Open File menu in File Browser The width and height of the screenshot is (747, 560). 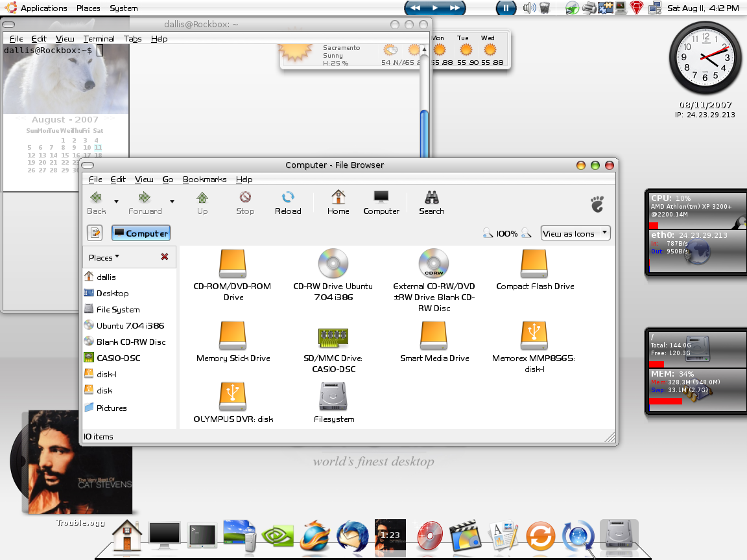coord(95,180)
